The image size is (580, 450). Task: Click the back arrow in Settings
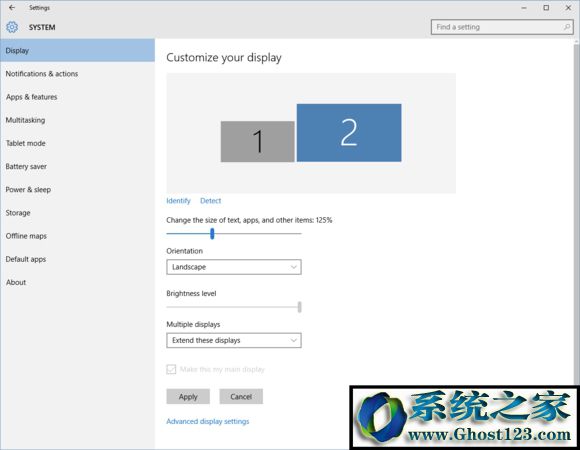(x=12, y=7)
